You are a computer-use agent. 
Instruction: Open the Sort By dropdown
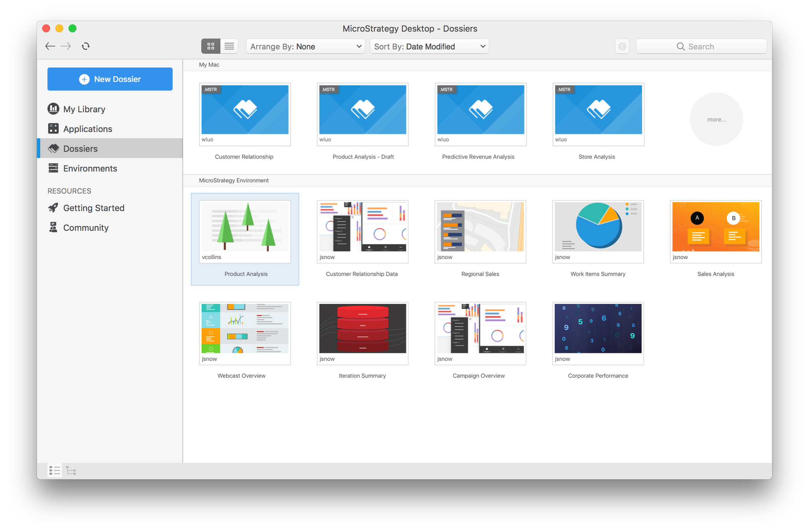(429, 46)
